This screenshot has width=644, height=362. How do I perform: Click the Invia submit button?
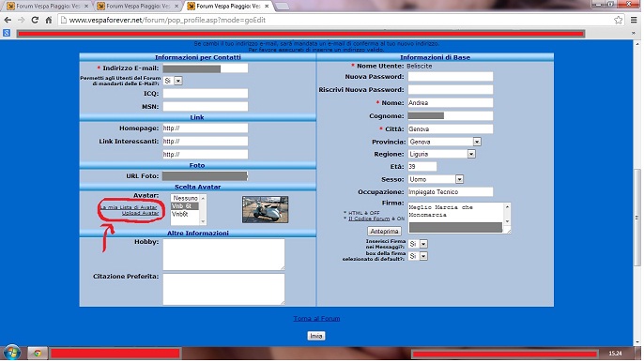pyautogui.click(x=316, y=336)
